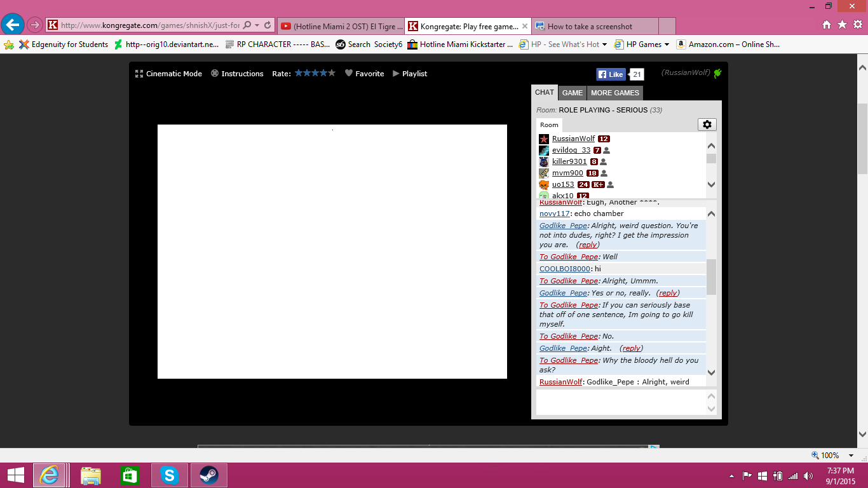The width and height of the screenshot is (868, 488).
Task: Click the chat log scroll-up arrow
Action: [711, 214]
